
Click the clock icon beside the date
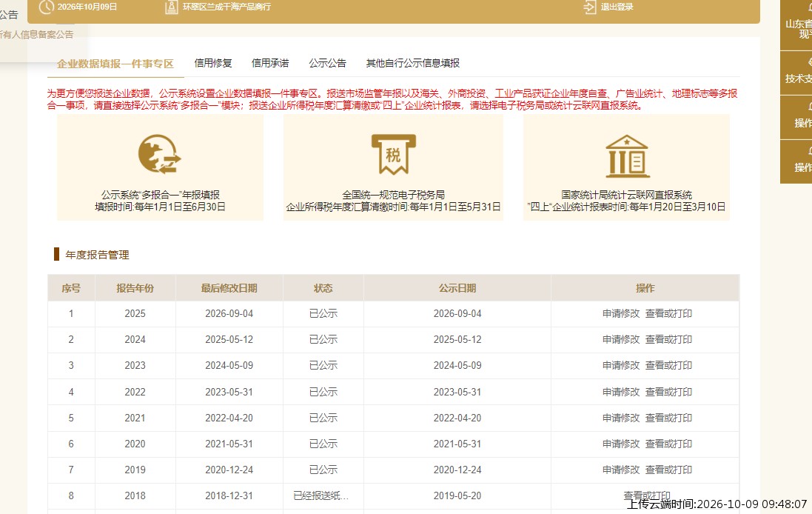[x=47, y=7]
